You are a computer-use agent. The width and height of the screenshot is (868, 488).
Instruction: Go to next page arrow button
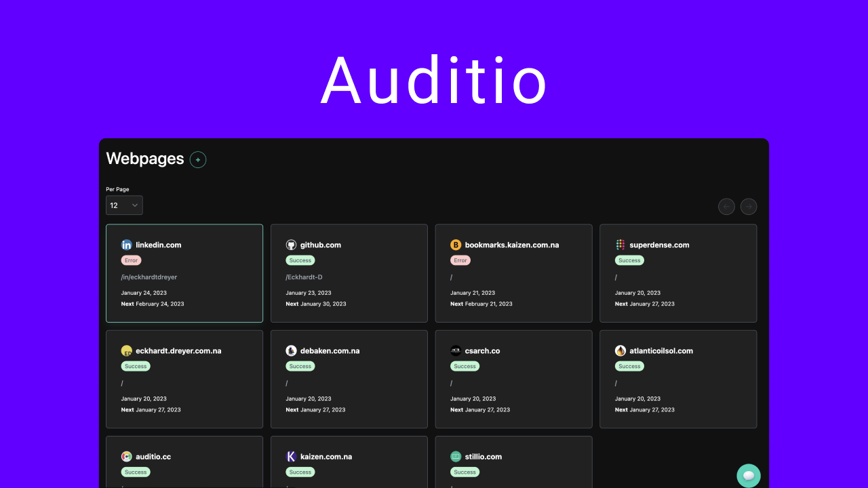click(x=749, y=207)
